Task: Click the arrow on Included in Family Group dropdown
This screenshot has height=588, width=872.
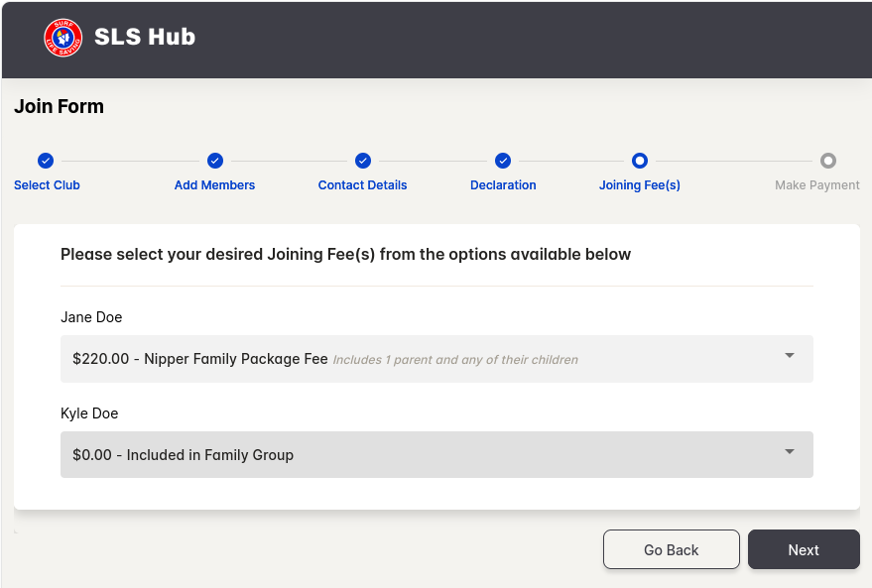Action: click(x=790, y=451)
